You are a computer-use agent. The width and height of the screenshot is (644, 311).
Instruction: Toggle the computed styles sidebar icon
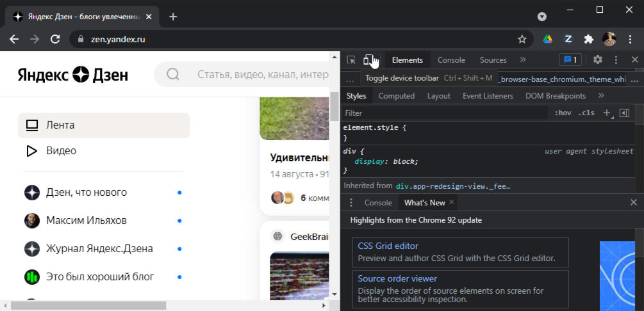(x=624, y=113)
